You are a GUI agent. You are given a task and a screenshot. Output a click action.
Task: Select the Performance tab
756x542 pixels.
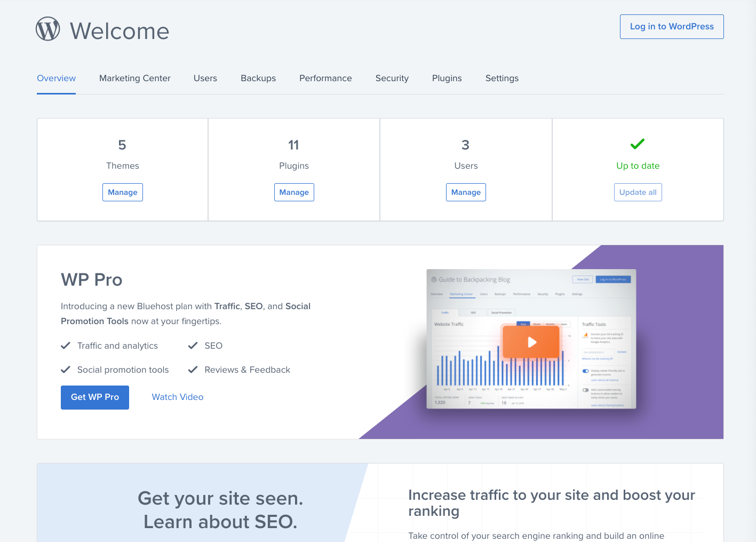click(325, 78)
